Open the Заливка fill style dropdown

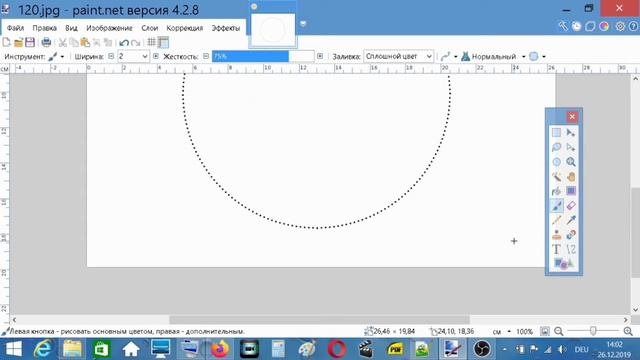click(398, 56)
